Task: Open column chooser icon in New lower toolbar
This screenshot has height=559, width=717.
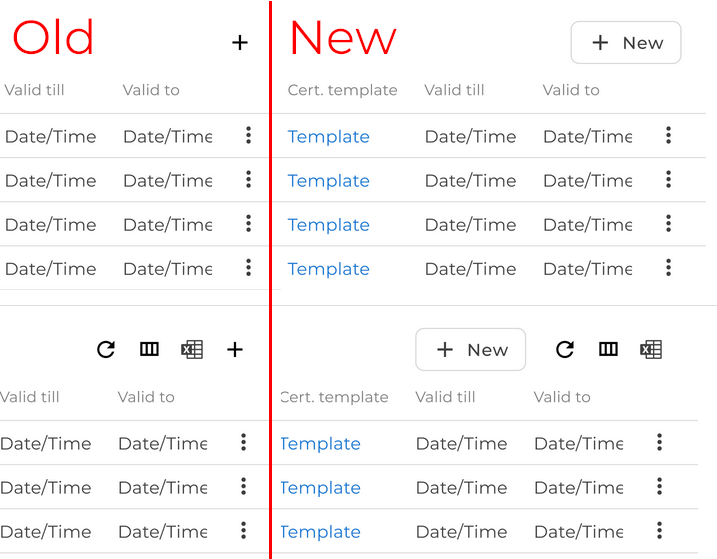Action: coord(608,349)
